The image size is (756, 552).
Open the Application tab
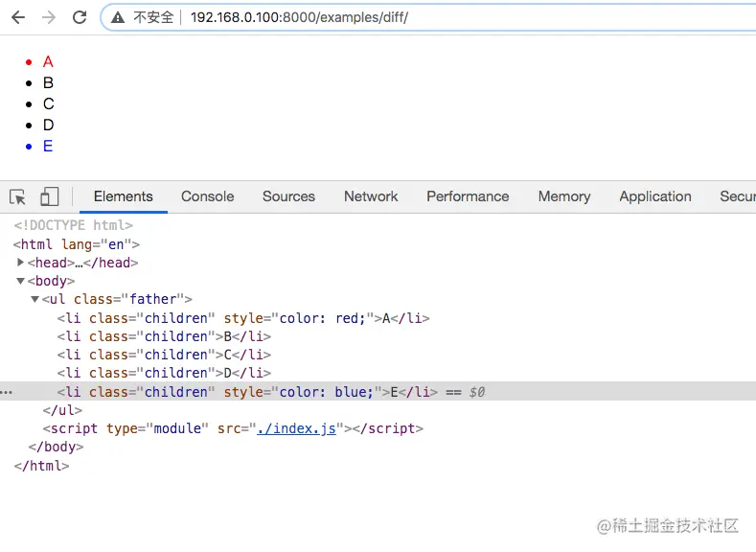pyautogui.click(x=655, y=196)
